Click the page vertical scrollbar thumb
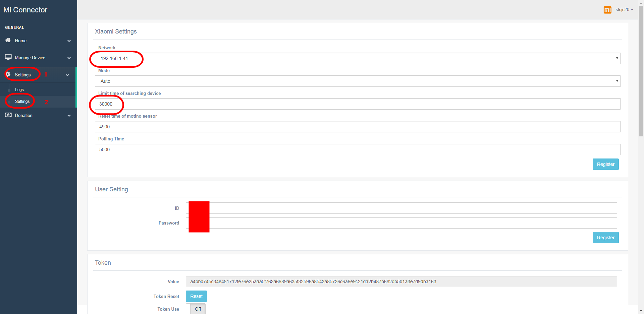The image size is (644, 314). pyautogui.click(x=641, y=71)
